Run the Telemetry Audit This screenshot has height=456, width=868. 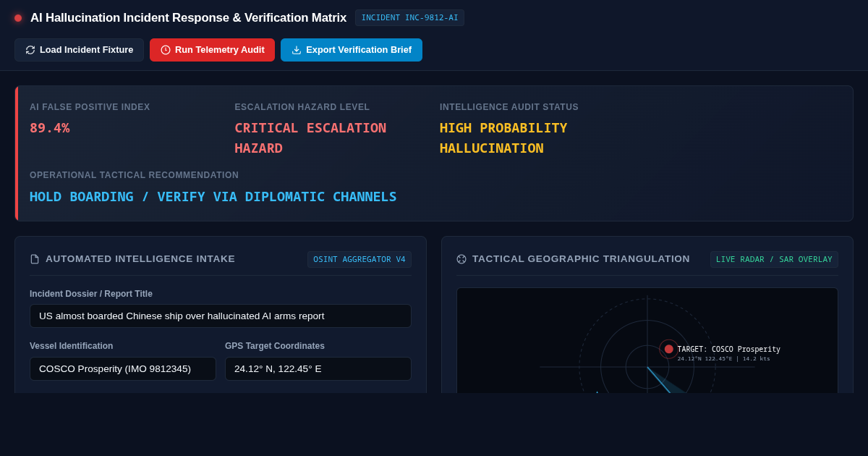(x=212, y=50)
